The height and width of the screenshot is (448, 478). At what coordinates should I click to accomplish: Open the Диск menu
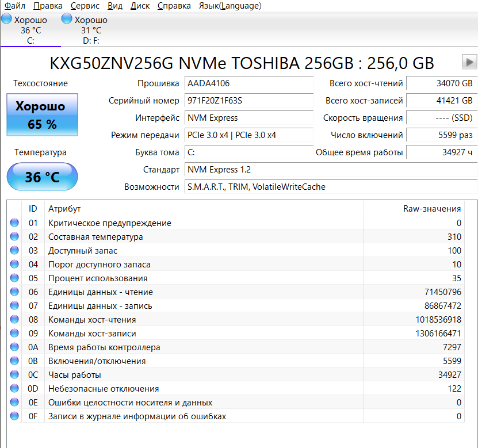pos(140,6)
